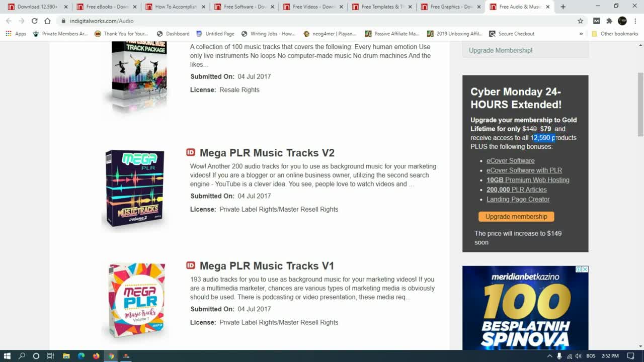Bookmark this page with the star icon
This screenshot has width=644, height=362.
580,21
